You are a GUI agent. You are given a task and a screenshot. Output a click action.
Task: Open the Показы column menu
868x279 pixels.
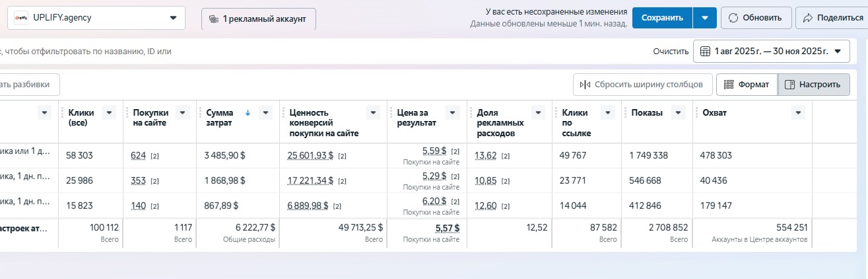point(679,112)
